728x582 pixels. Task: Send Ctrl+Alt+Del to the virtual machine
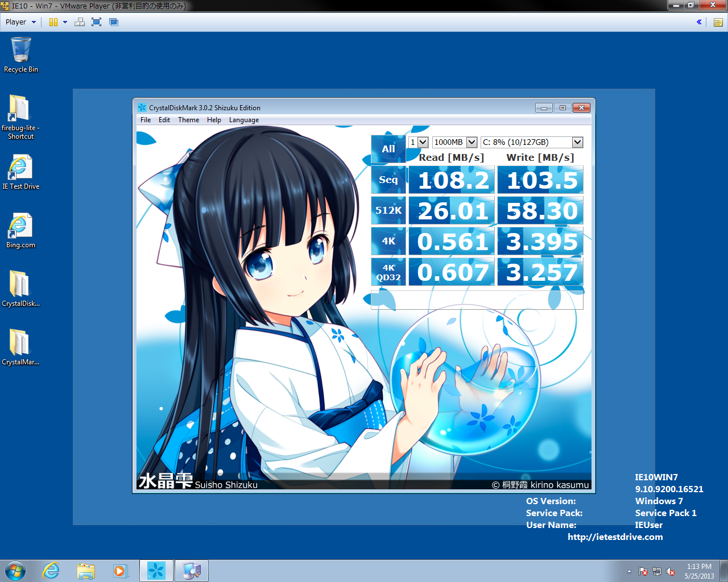click(80, 22)
